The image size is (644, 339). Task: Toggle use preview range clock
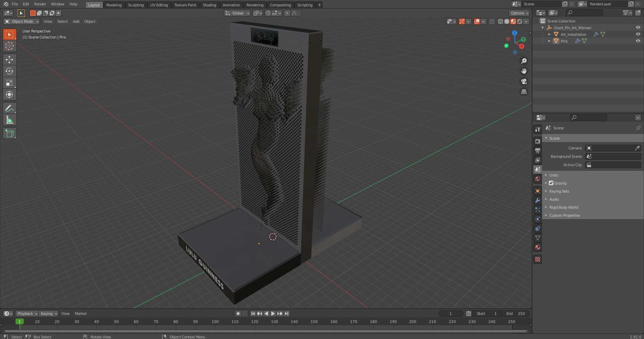[469, 314]
